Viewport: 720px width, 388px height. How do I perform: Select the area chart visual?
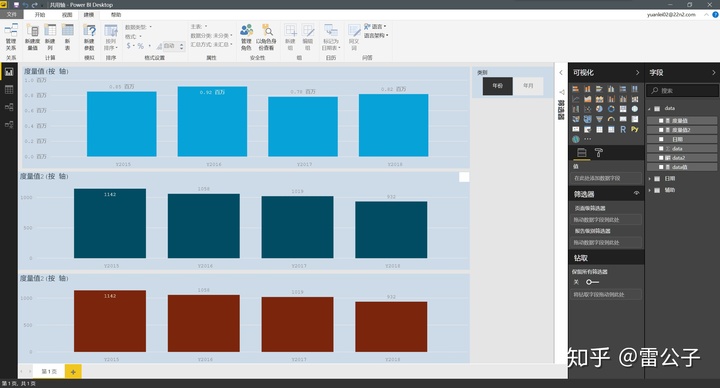[x=587, y=99]
